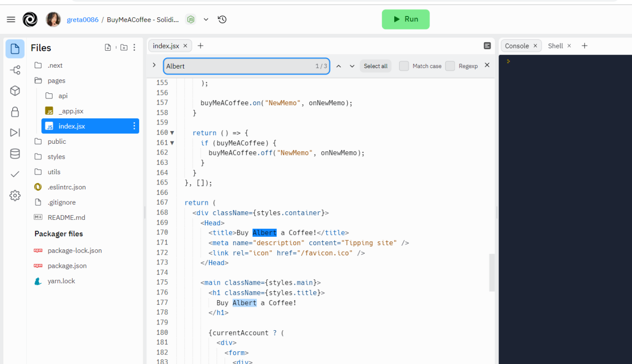Open the Database icon in sidebar

15,154
